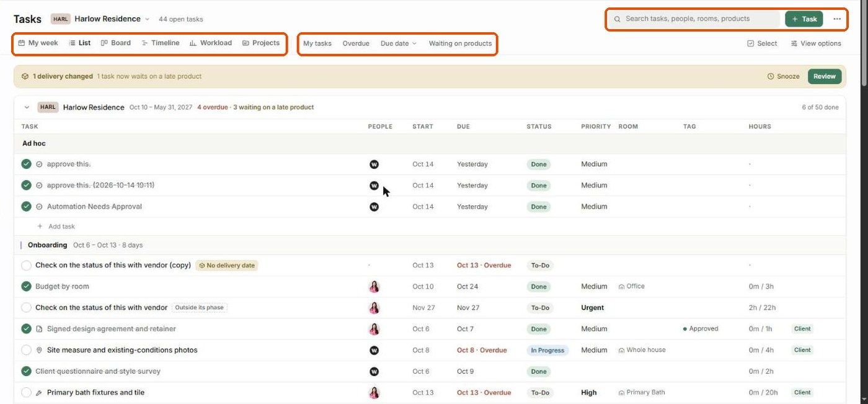This screenshot has height=404, width=868.
Task: Click approval icon beside 'approve this.' task
Action: (x=39, y=164)
